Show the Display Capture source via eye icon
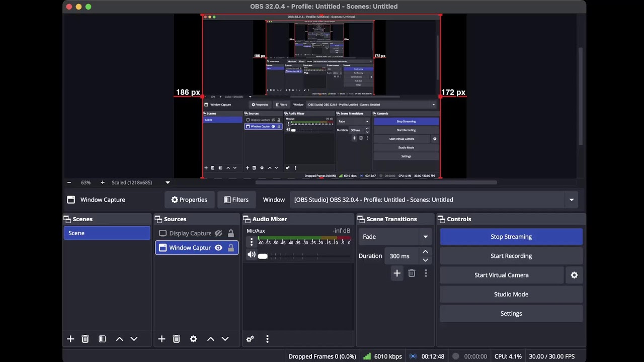 pos(218,233)
